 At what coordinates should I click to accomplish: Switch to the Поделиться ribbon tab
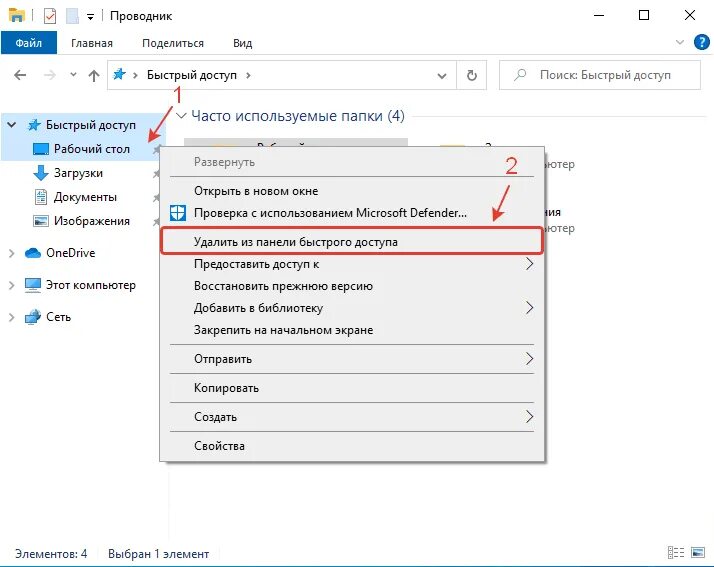173,43
